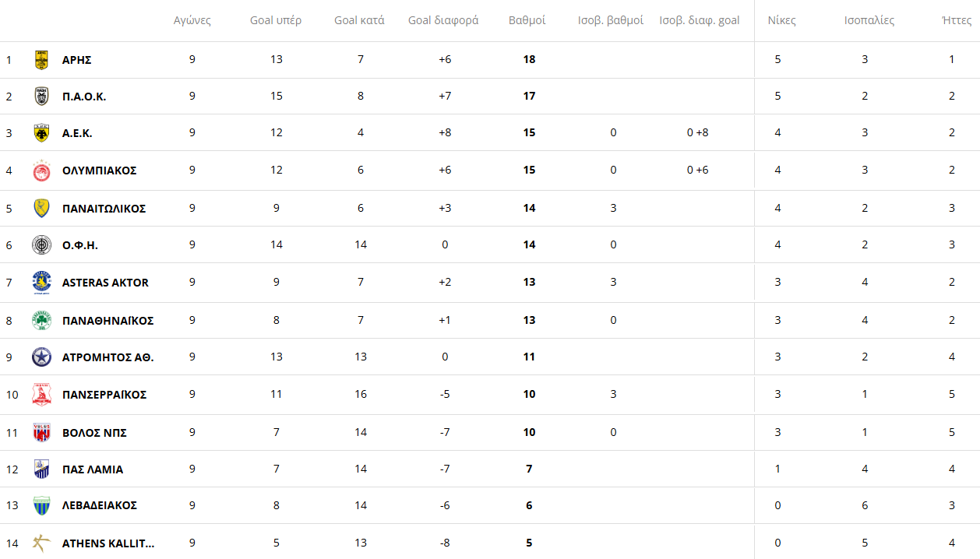Click the Ο.Φ.Η. round logo
This screenshot has height=559, width=980.
coord(41,245)
